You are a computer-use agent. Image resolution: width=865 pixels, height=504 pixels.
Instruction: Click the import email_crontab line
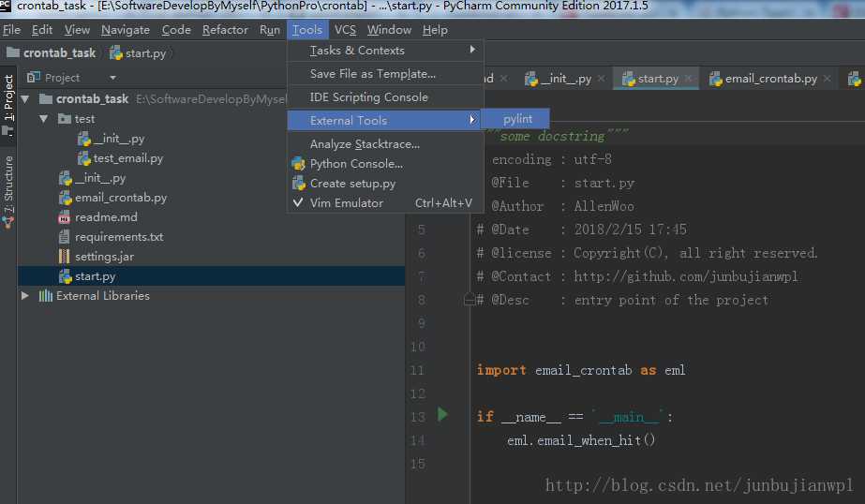[581, 370]
